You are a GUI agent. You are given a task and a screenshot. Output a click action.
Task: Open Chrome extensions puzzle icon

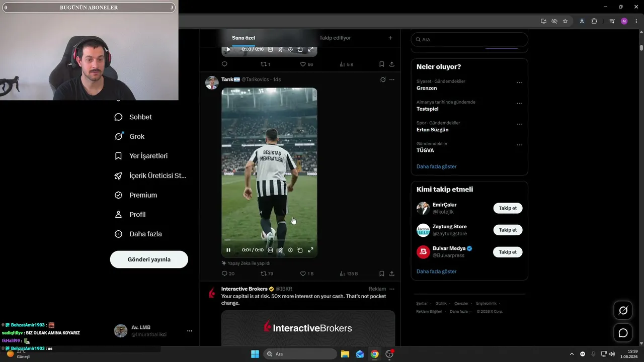coord(594,21)
